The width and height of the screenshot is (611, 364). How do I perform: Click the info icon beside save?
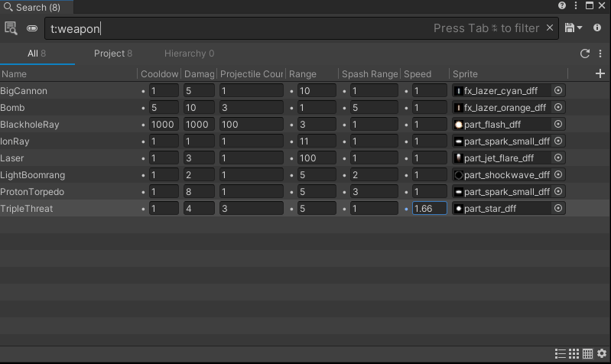(x=597, y=28)
